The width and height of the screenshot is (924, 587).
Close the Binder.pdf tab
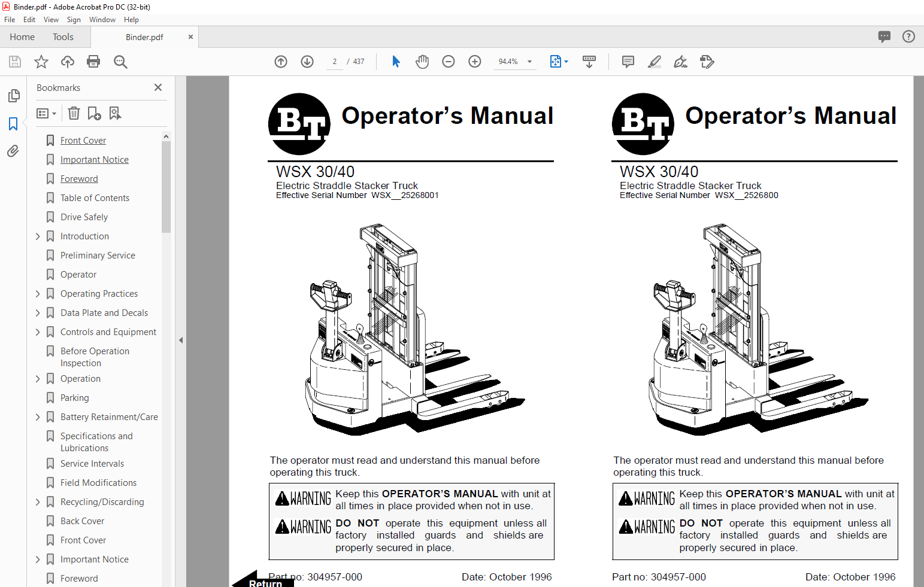pos(190,37)
